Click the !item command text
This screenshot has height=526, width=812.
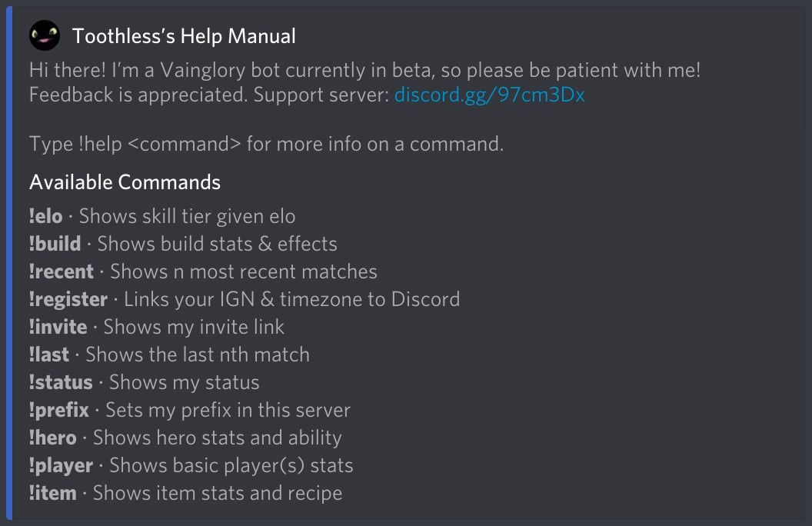51,493
